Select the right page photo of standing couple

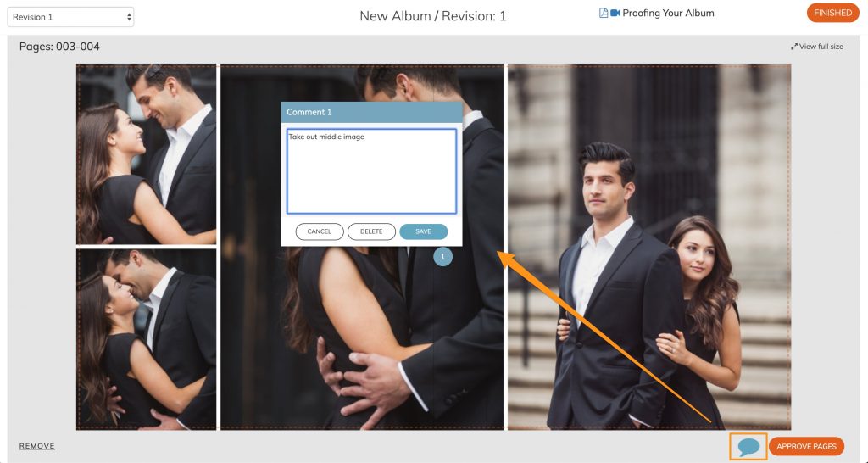[x=649, y=247]
